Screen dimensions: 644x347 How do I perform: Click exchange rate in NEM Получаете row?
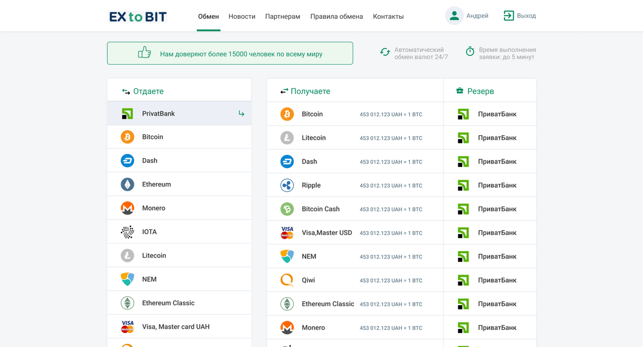(x=391, y=257)
